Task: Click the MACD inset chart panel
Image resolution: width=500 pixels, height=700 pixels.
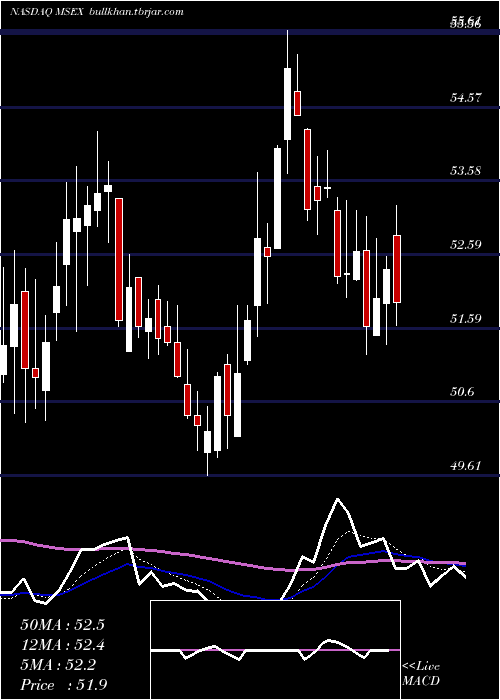Action: 275,650
